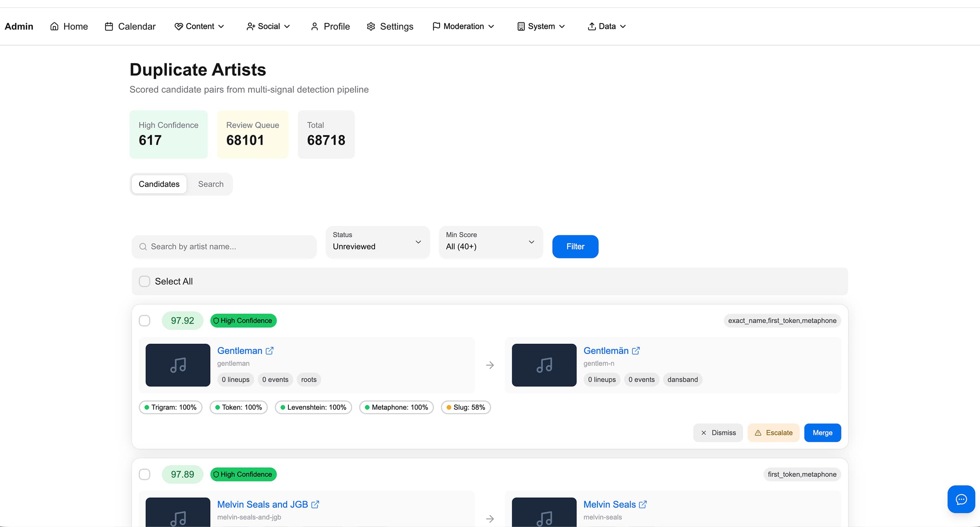Switch to the Search tab
Image resolution: width=980 pixels, height=527 pixels.
click(210, 184)
